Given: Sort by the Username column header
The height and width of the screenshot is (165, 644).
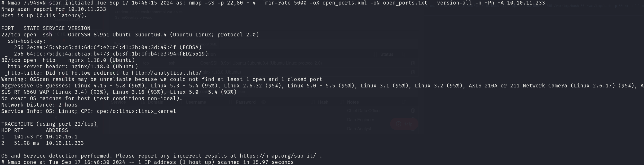Looking at the screenshot, I should (196, 102).
